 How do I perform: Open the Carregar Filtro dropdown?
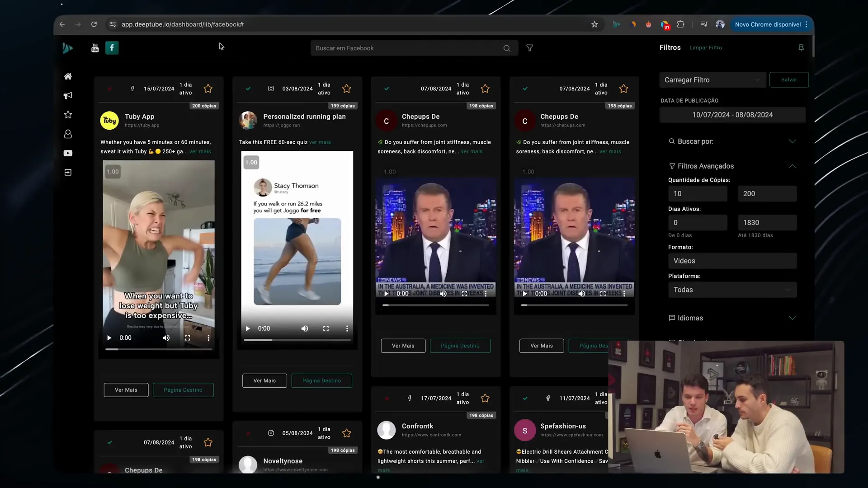(712, 80)
